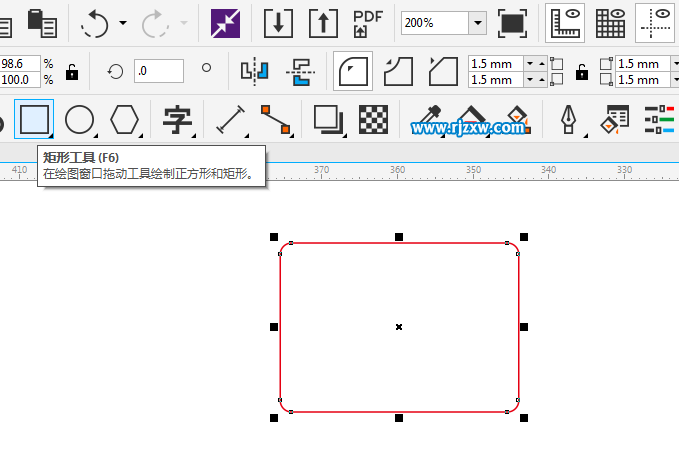Toggle the scale ratio lock

click(x=72, y=71)
